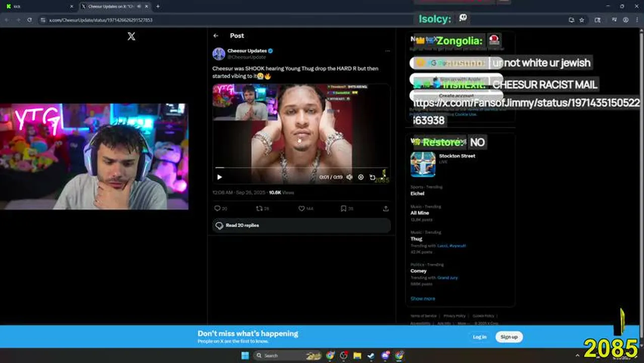This screenshot has height=363, width=644.
Task: Open Steam from the taskbar
Action: [371, 355]
